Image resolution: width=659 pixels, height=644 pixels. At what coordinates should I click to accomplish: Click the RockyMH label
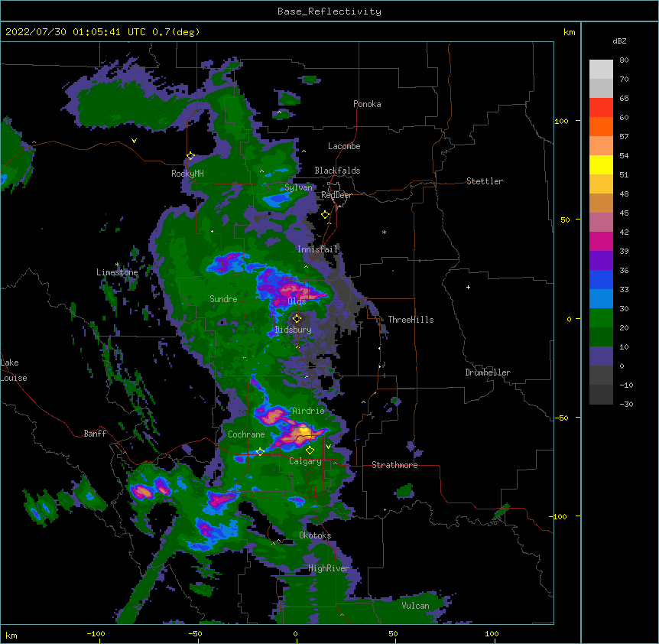[x=187, y=174]
